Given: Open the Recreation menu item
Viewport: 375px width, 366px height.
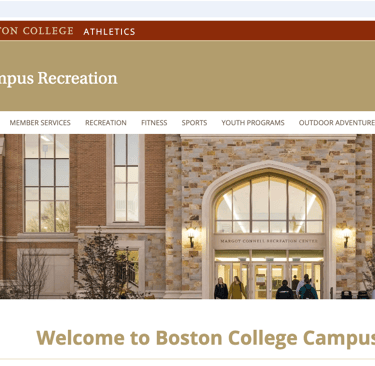Looking at the screenshot, I should [x=106, y=123].
